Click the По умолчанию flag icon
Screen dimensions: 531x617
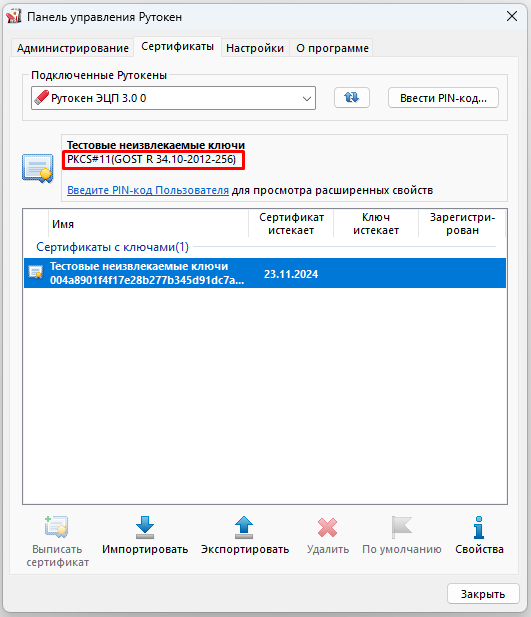(x=401, y=527)
